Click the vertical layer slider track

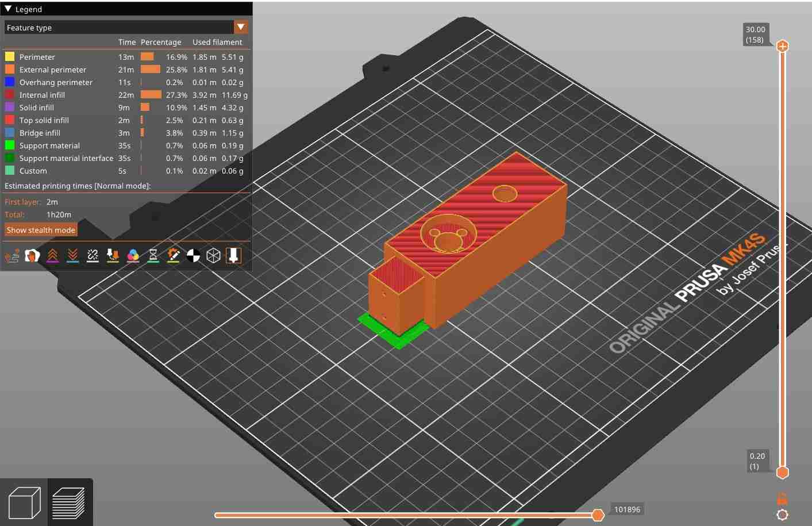(x=782, y=259)
